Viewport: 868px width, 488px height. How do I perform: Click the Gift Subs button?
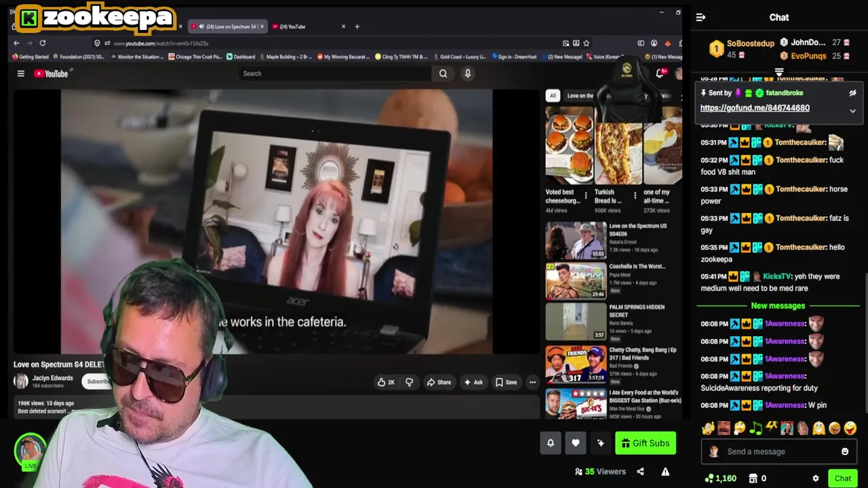coord(646,443)
